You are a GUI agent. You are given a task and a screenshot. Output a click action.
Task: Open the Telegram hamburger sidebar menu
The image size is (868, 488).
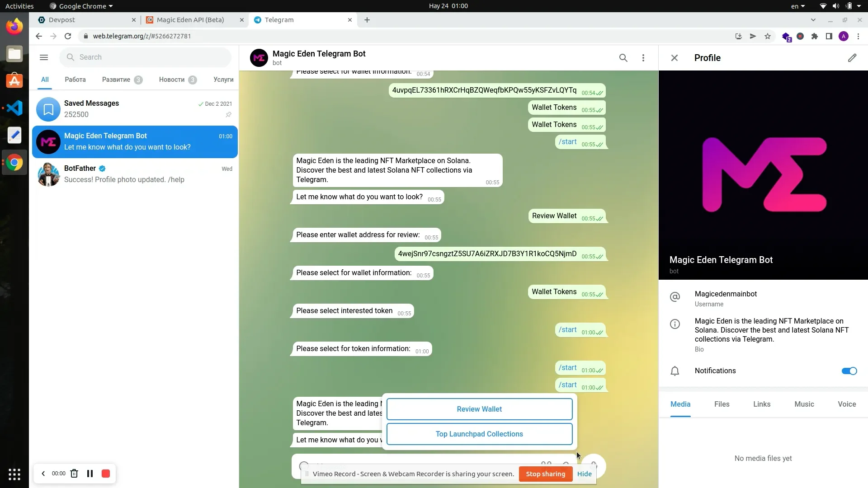(x=44, y=57)
